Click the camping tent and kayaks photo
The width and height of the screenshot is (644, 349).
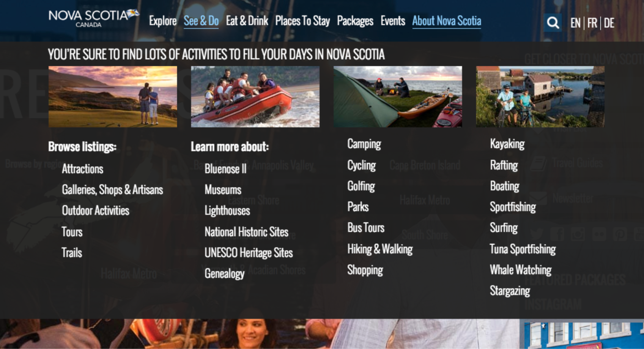(398, 97)
